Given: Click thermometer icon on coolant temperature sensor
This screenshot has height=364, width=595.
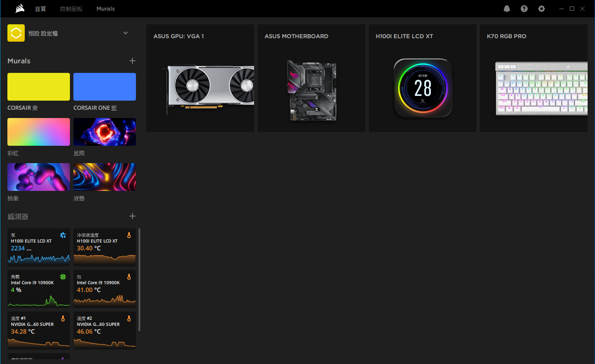Looking at the screenshot, I should (129, 235).
